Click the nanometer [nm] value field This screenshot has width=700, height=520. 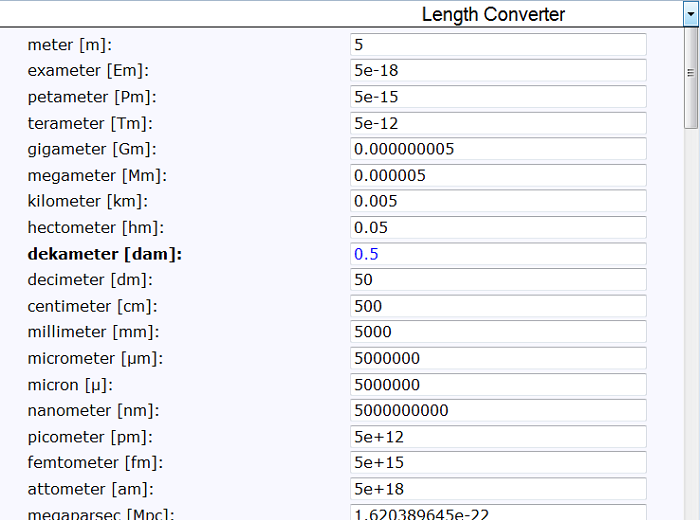498,411
